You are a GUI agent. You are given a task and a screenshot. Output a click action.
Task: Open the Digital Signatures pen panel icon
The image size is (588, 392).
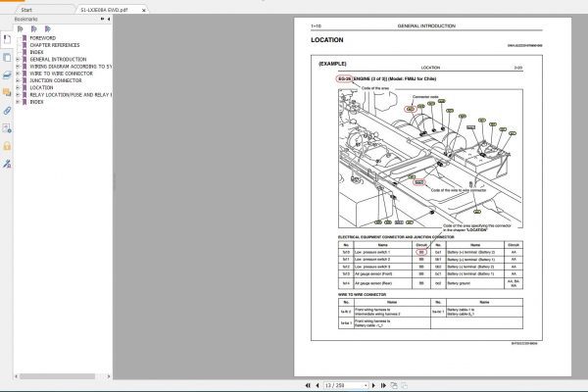pos(7,164)
